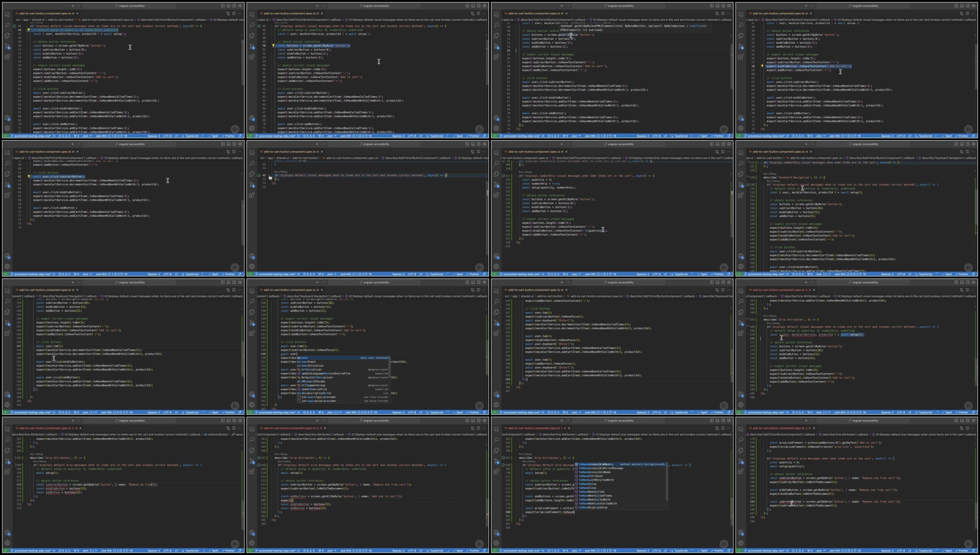Toggle Secondary Side Bar in window with tab '6, M'
The height and width of the screenshot is (555, 980).
[x=479, y=421]
